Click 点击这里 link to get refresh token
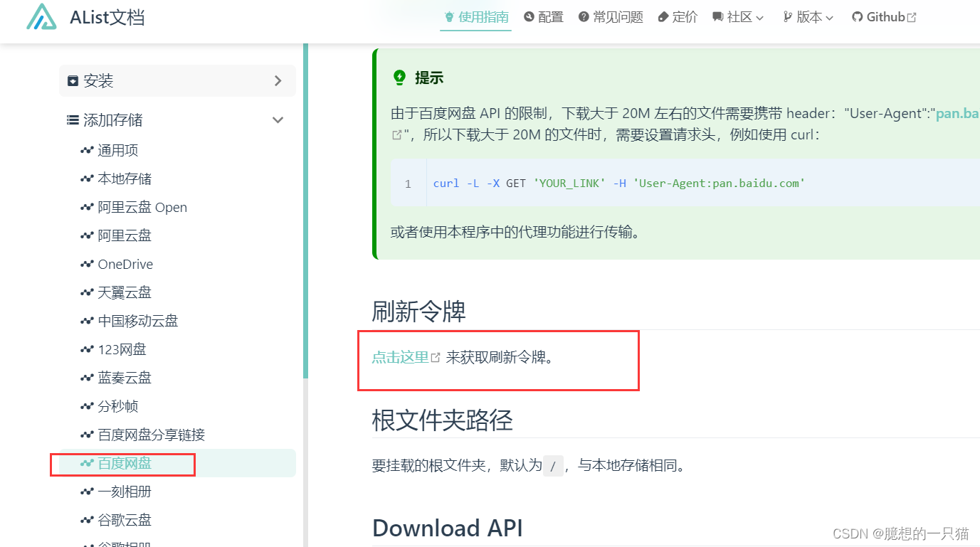This screenshot has width=980, height=547. [x=401, y=357]
